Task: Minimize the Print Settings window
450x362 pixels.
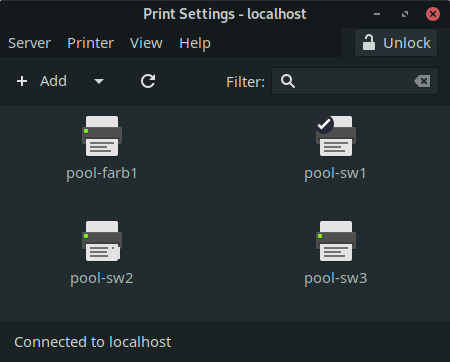Action: point(377,14)
